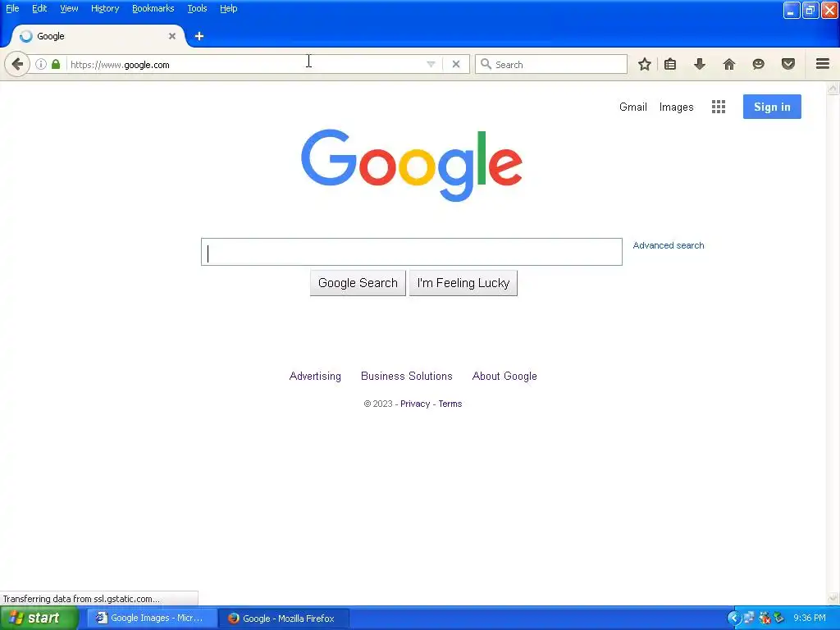Image resolution: width=840 pixels, height=630 pixels.
Task: Open the Advertising link
Action: 315,376
